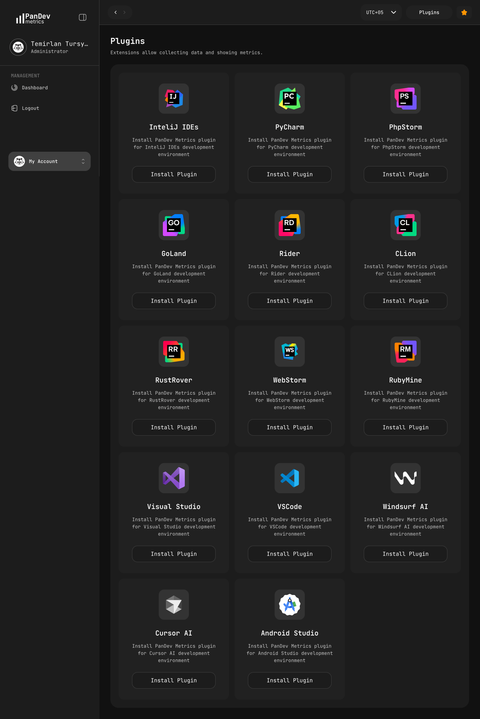This screenshot has height=719, width=480.
Task: Click the WebStorm logo icon
Action: pos(290,352)
